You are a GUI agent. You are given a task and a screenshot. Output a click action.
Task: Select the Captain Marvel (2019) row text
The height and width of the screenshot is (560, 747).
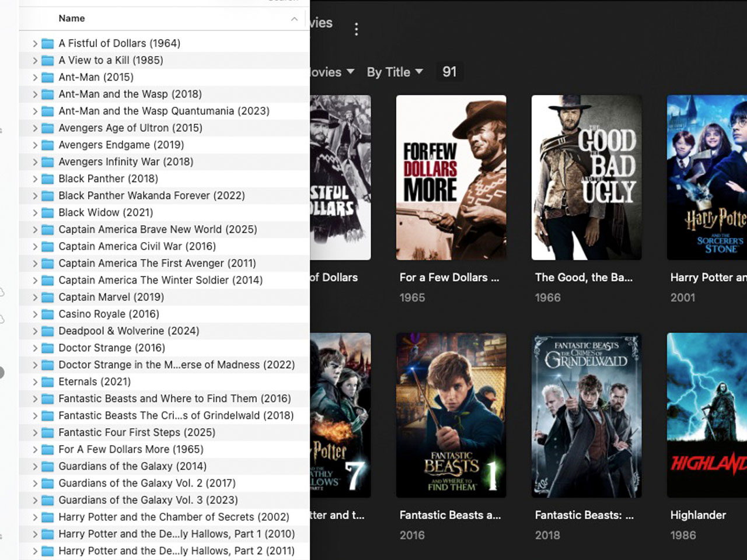(111, 297)
